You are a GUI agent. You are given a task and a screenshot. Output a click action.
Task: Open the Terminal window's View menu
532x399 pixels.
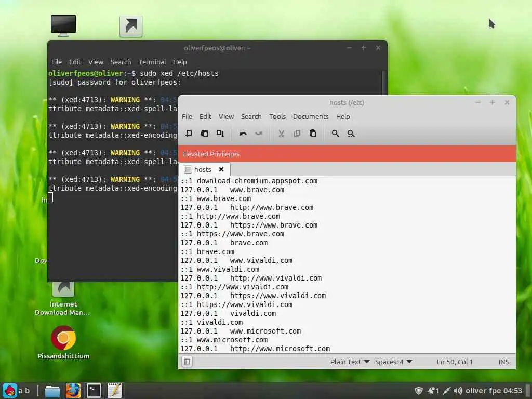[96, 62]
